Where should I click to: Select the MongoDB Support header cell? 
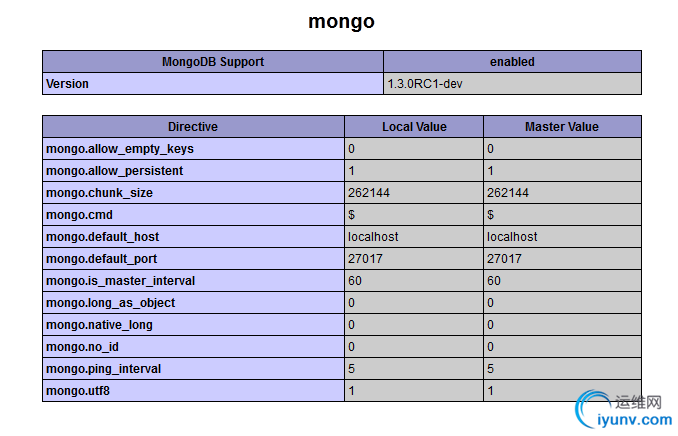click(x=213, y=62)
